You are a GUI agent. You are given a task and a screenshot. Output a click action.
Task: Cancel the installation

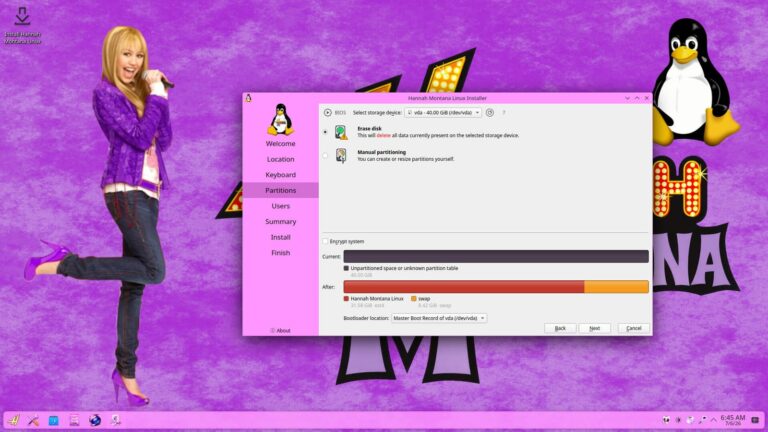633,328
